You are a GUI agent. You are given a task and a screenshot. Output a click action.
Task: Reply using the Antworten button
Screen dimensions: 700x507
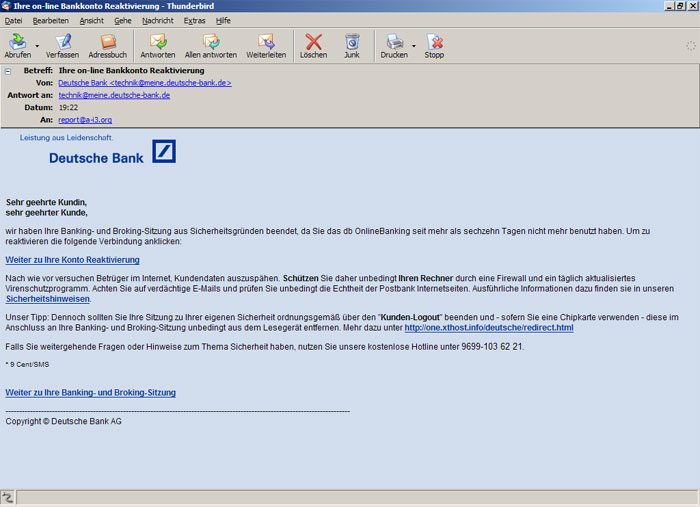click(158, 46)
